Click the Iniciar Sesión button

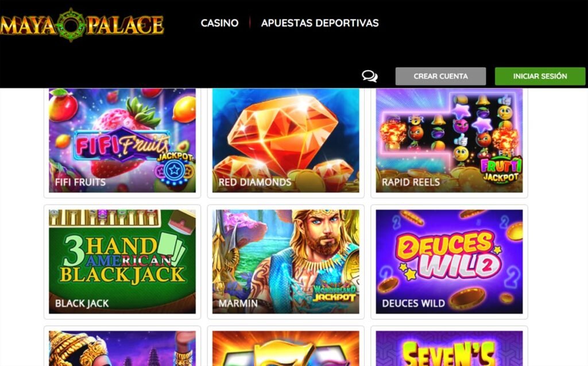[x=540, y=76]
